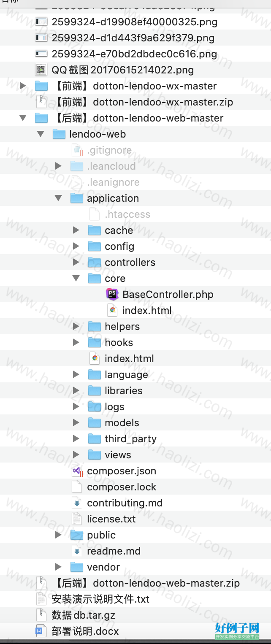Screen dimensions: 271x644
Task: Select the controllers folder name
Action: pos(130,262)
